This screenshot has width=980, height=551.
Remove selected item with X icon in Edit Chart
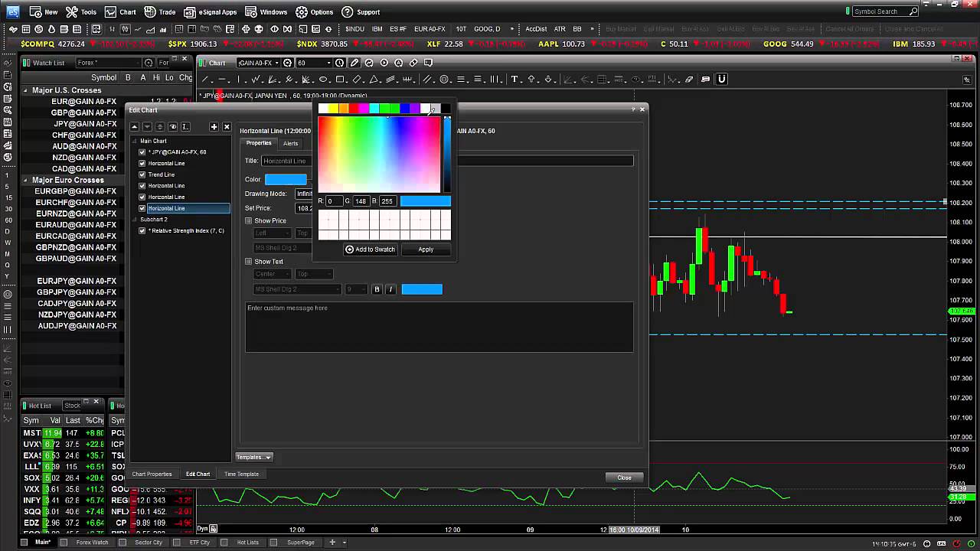click(x=227, y=126)
